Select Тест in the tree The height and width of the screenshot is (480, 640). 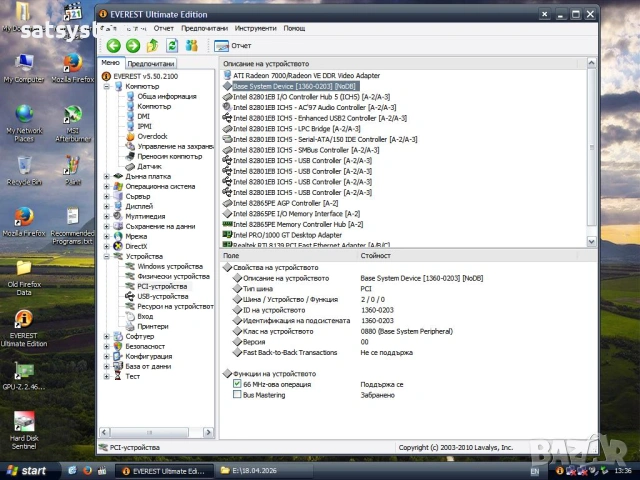[133, 376]
